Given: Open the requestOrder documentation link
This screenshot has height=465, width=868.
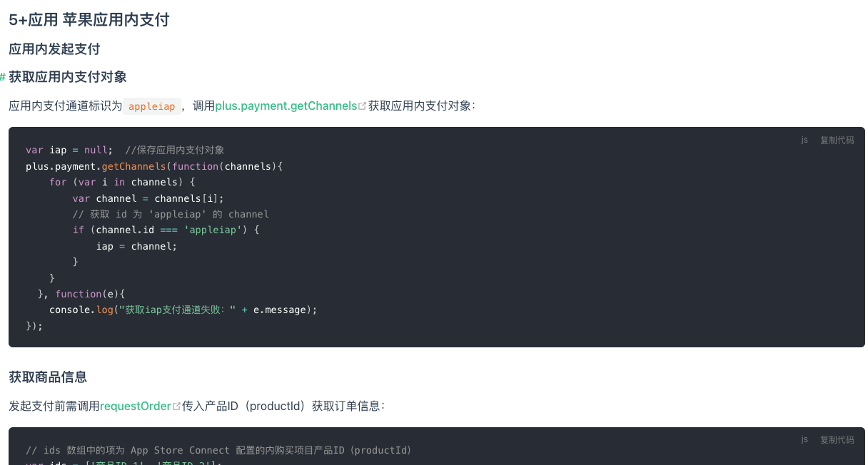Looking at the screenshot, I should (136, 406).
